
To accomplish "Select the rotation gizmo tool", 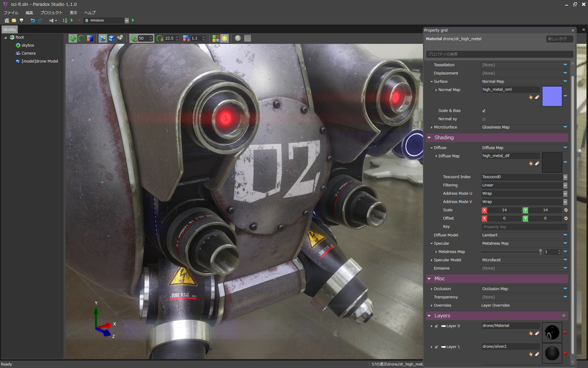I will tap(82, 39).
